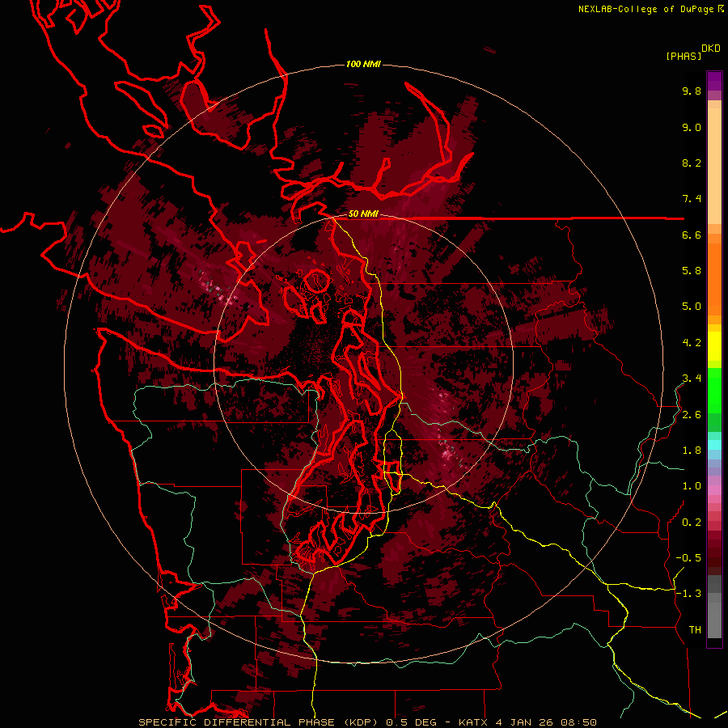
Task: Click the NEXLAB-College of DuPage credit text
Action: click(x=645, y=9)
